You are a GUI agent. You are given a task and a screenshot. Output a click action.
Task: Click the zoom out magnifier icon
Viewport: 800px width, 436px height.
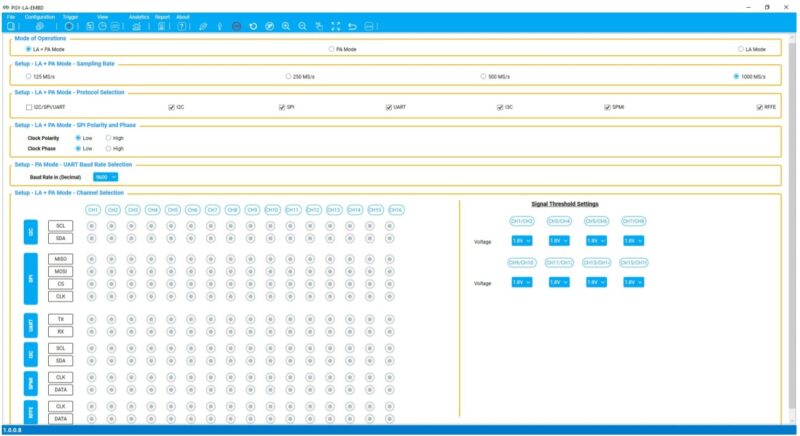pyautogui.click(x=303, y=26)
